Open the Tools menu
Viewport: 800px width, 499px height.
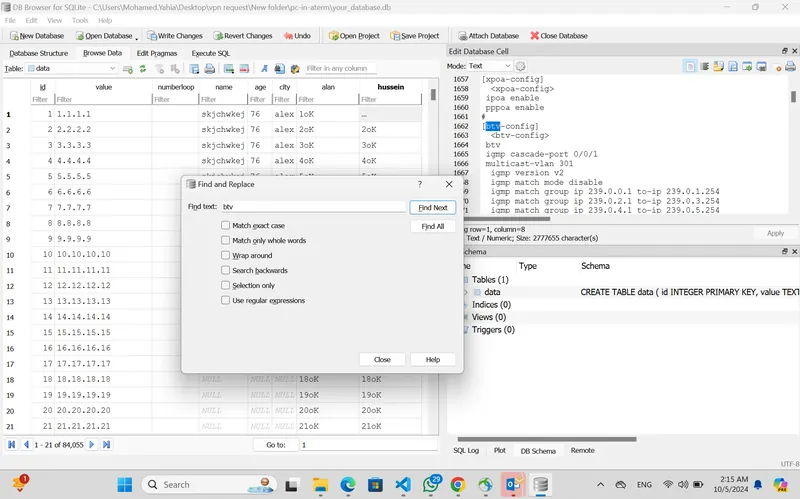point(80,20)
